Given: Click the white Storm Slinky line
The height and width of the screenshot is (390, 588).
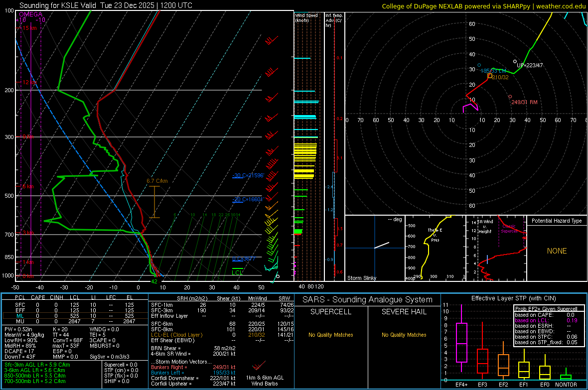Looking at the screenshot, I should tap(382, 245).
